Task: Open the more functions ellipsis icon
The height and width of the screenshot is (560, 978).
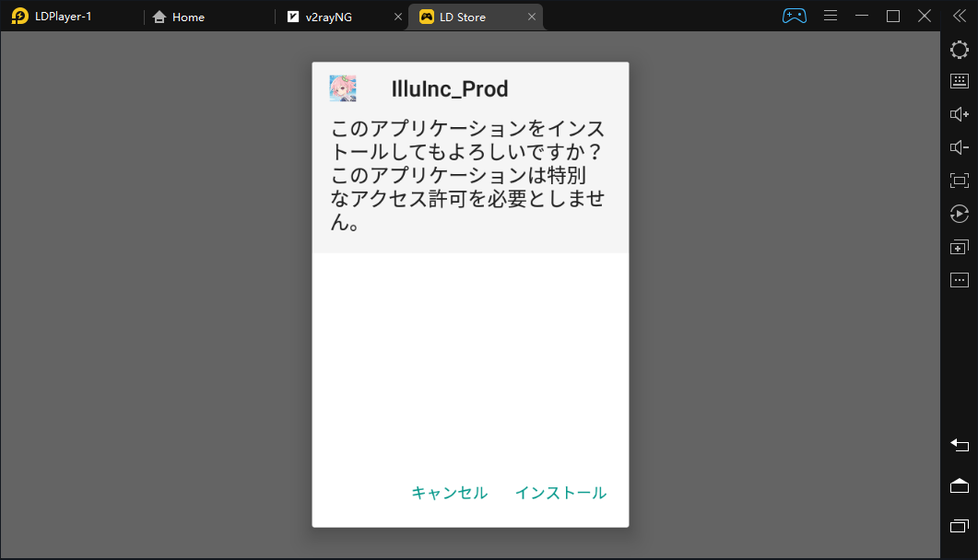Action: point(959,279)
